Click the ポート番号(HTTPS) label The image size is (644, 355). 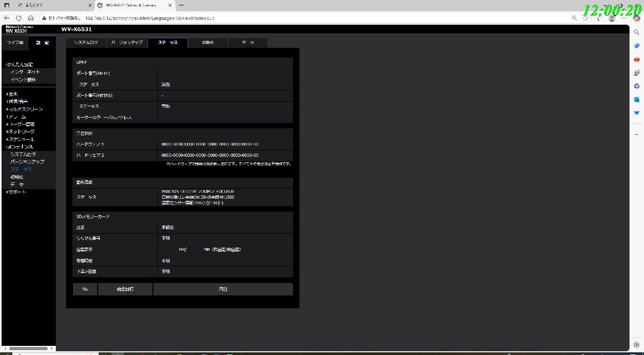point(94,95)
